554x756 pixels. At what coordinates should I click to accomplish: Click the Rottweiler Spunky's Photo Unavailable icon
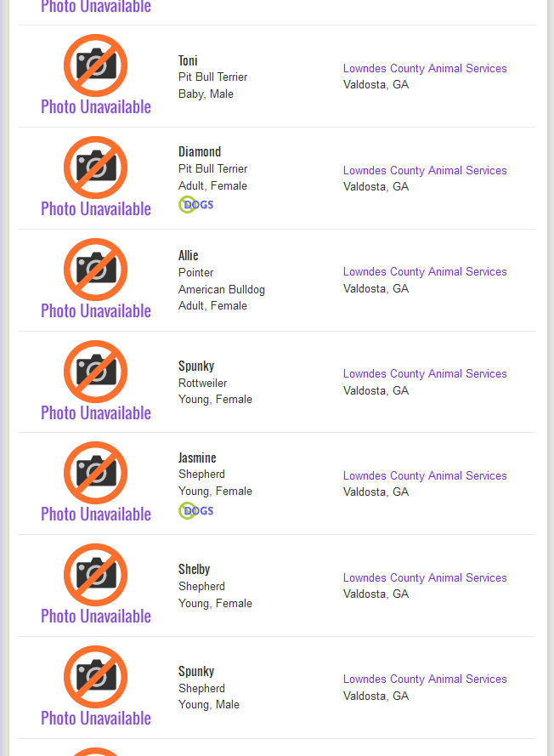tap(95, 371)
